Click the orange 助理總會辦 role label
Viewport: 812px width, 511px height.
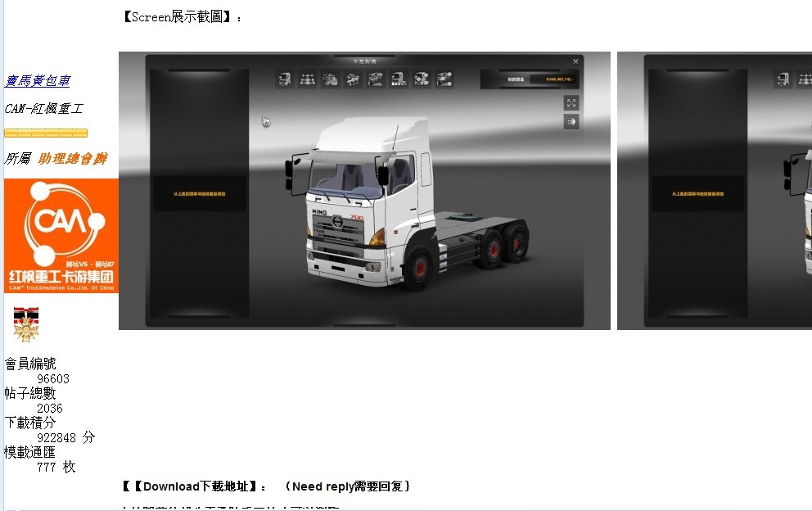pos(73,159)
